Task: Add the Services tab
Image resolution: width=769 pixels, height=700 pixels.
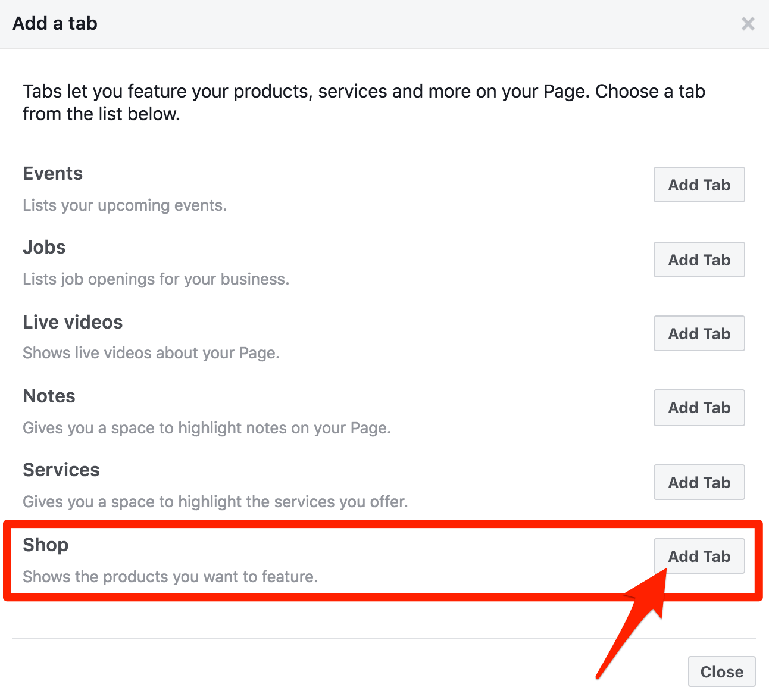Action: pos(699,483)
